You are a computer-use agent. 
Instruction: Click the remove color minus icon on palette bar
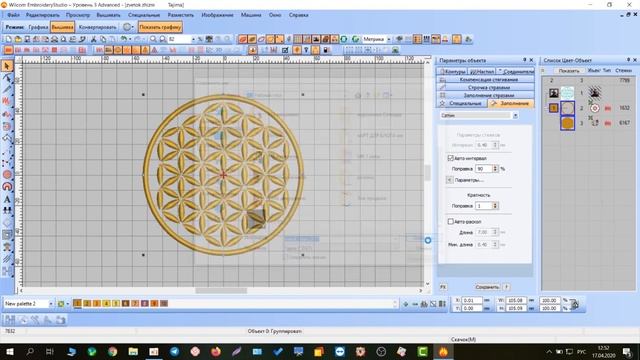(415, 304)
